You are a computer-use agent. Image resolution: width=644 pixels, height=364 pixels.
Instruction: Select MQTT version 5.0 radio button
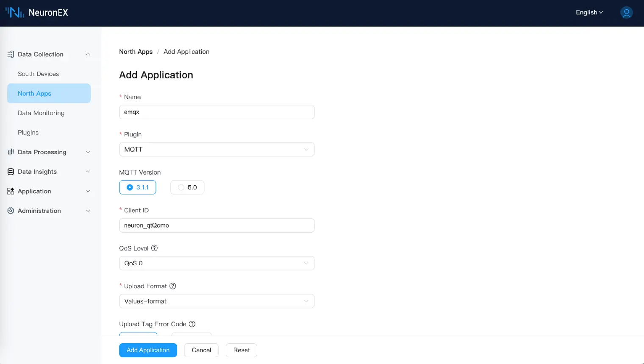coord(181,187)
